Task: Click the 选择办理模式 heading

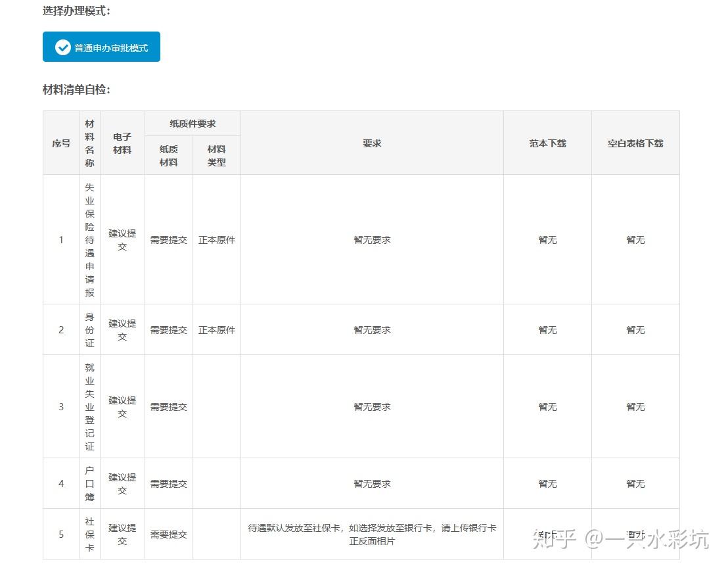Action: pyautogui.click(x=77, y=11)
